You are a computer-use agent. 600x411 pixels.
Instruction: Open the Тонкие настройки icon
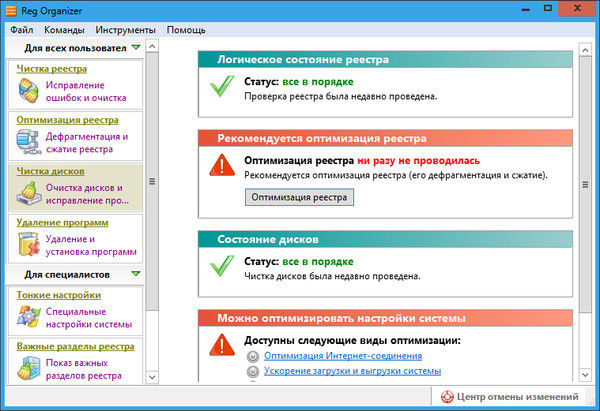(x=27, y=318)
